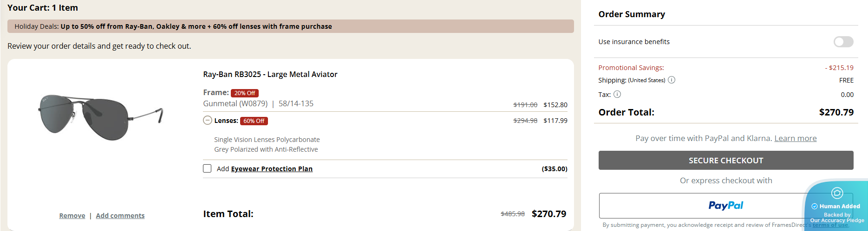Click the 60% Off lenses badge
868x231 pixels.
254,121
